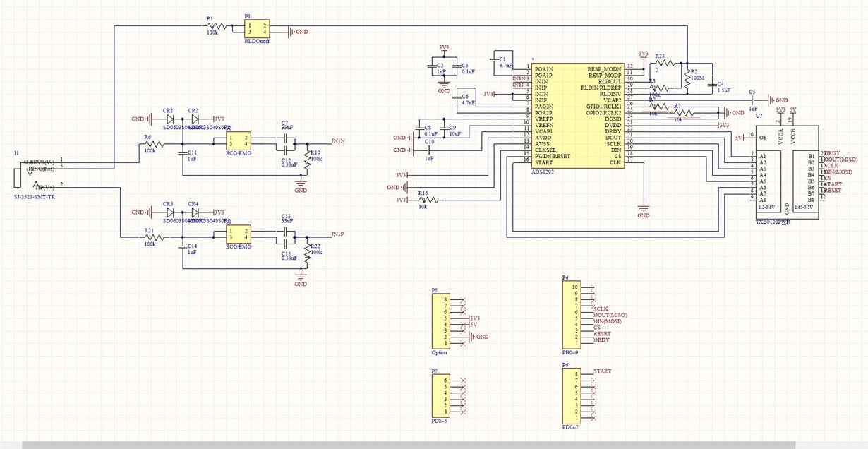This screenshot has height=449, width=868.
Task: Select the P4 PB0~9 header block
Action: point(571,314)
